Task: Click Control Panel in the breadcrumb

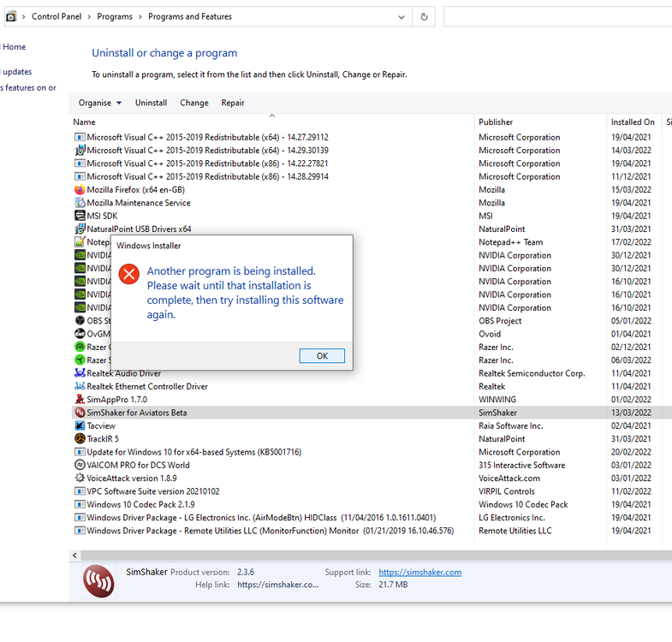Action: coord(56,17)
